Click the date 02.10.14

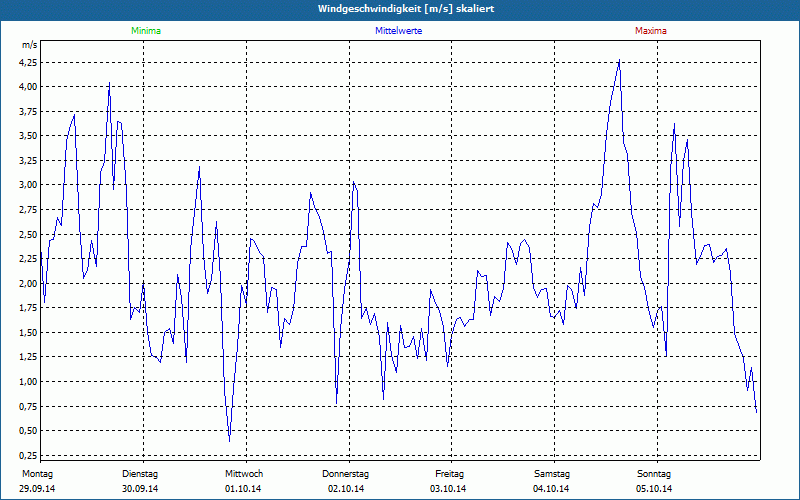pos(346,489)
